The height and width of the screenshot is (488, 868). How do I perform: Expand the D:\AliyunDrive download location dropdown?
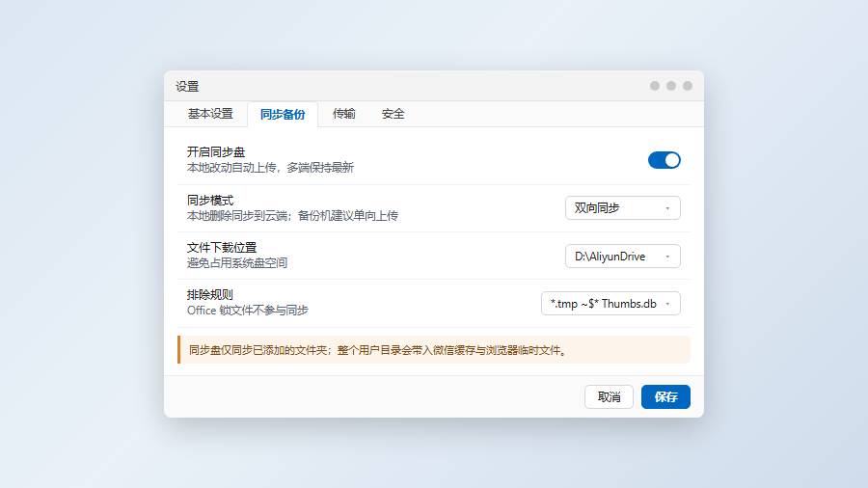coord(622,257)
